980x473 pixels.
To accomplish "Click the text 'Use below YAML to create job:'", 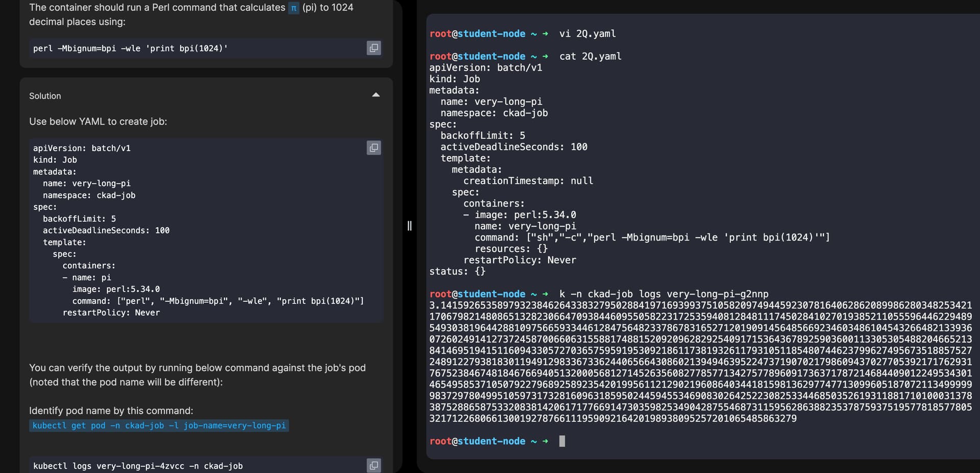I will click(x=98, y=122).
